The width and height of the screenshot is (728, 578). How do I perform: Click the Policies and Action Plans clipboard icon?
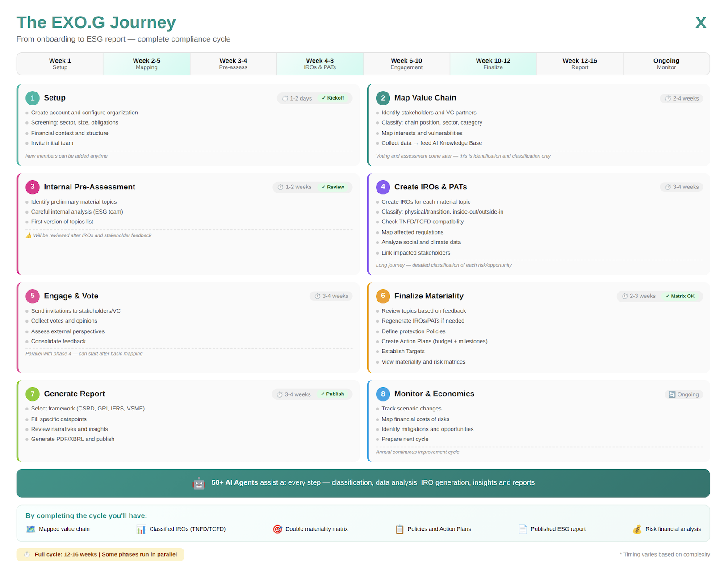tap(399, 529)
